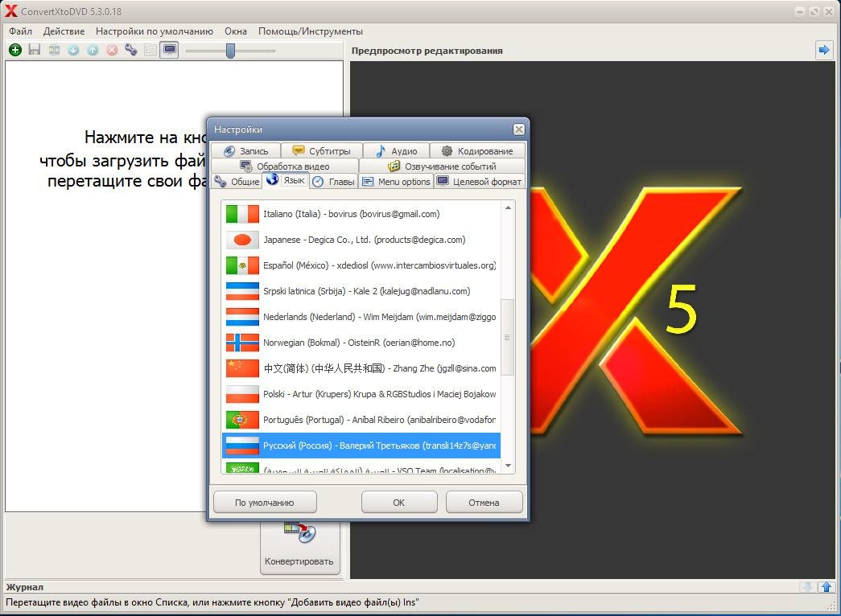Image resolution: width=841 pixels, height=616 pixels.
Task: Click the Chinese flag icon
Action: [242, 368]
